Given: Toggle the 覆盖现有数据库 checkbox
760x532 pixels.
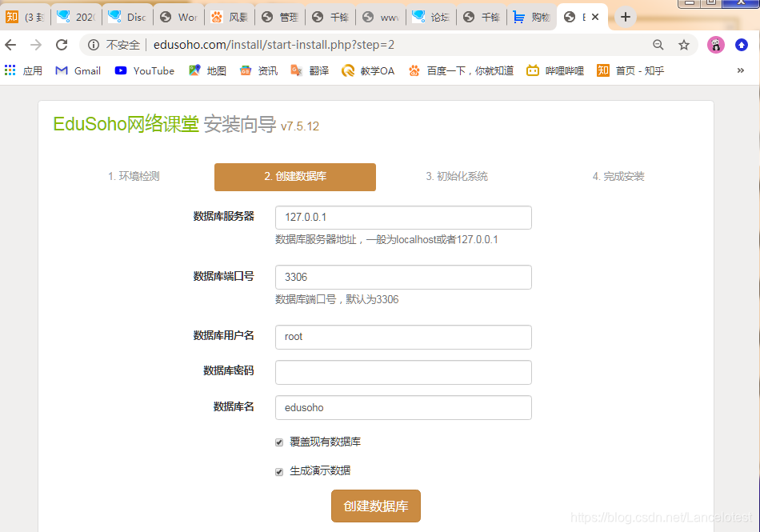Looking at the screenshot, I should click(x=279, y=442).
